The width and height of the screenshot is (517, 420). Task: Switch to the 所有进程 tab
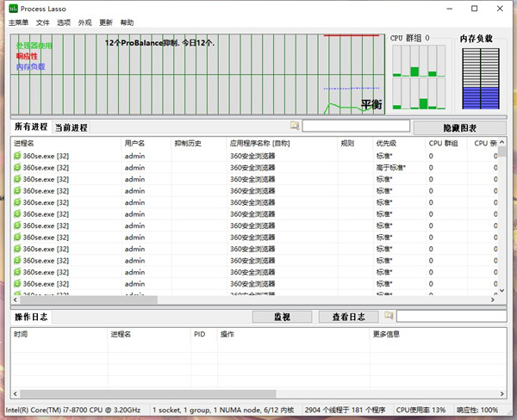31,127
